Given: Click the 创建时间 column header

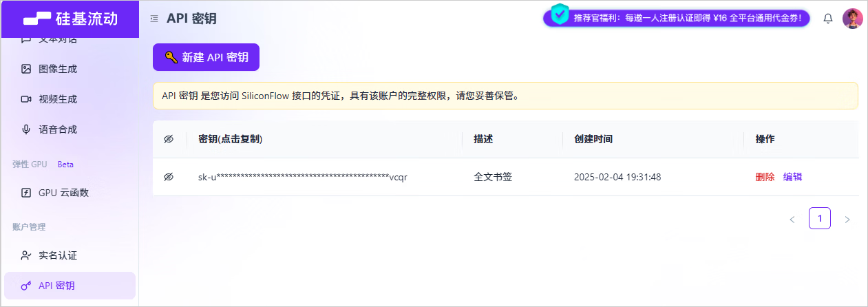Looking at the screenshot, I should [x=593, y=139].
